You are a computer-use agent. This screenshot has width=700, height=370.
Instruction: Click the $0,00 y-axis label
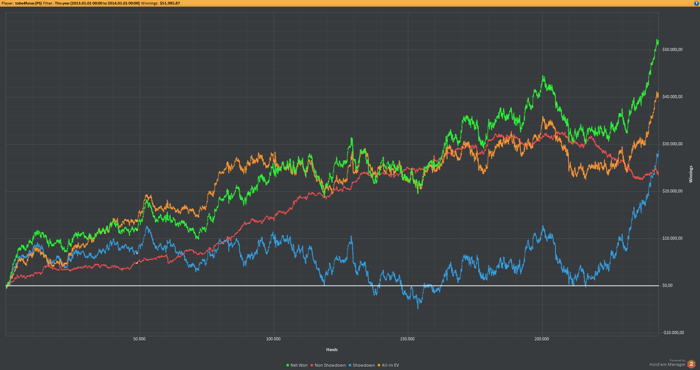668,285
